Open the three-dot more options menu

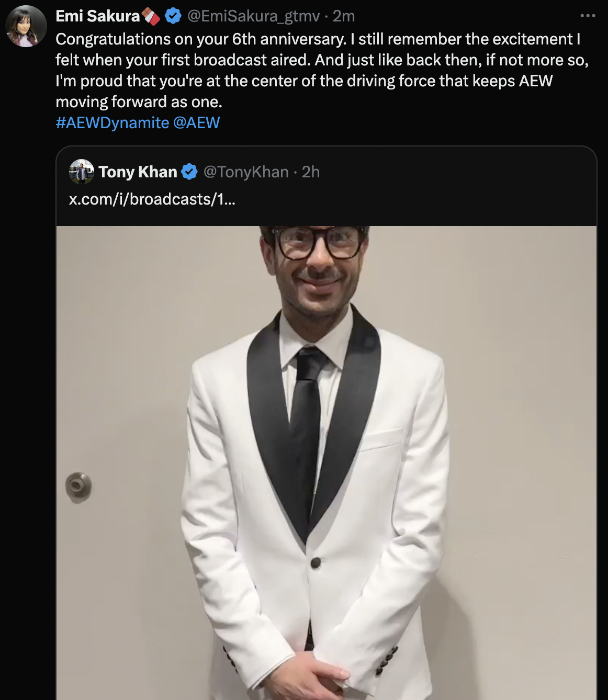click(588, 16)
